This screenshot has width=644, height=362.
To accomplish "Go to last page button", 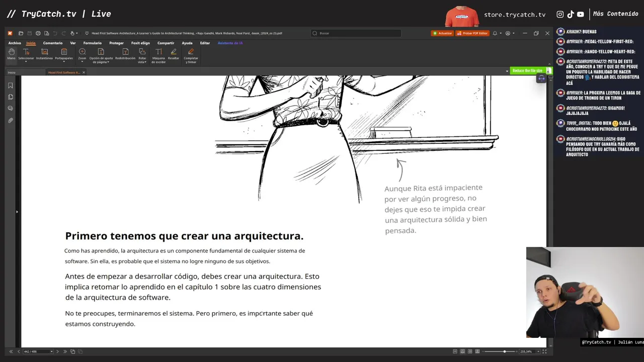I will tap(65, 351).
